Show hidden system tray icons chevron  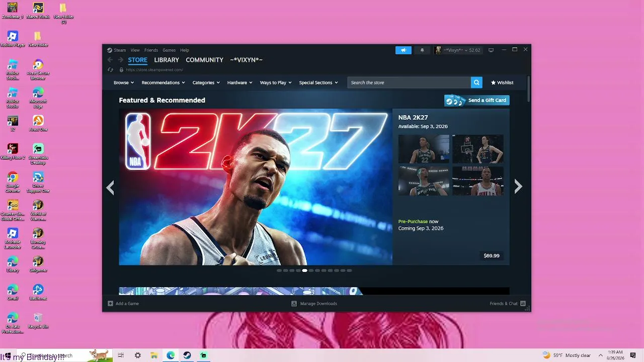pos(600,355)
